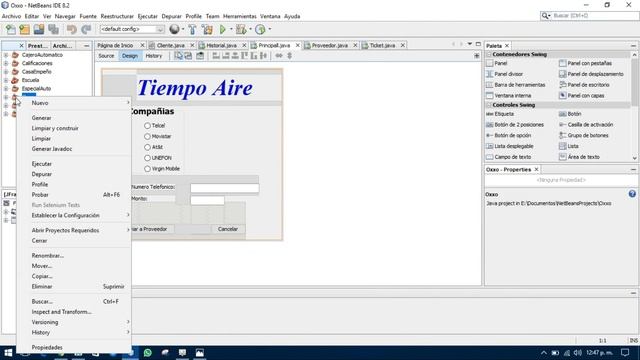Click the Monto text field
Viewport: 640px width, 360px height.
click(x=207, y=200)
